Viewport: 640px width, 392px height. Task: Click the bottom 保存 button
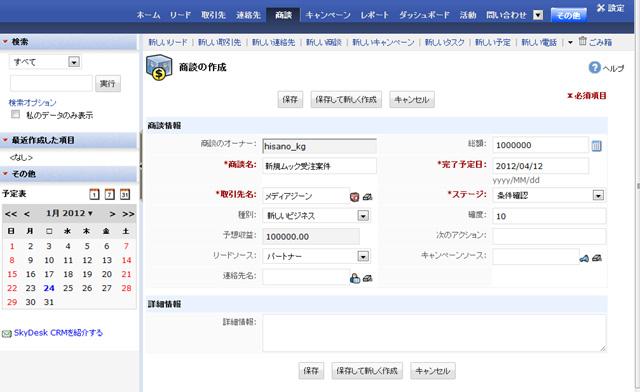pos(311,370)
